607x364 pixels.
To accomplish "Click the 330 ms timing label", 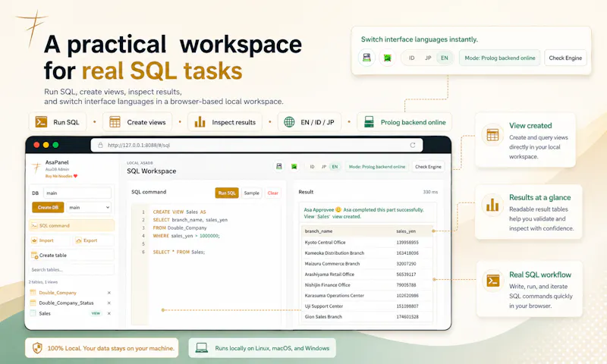I will 430,192.
